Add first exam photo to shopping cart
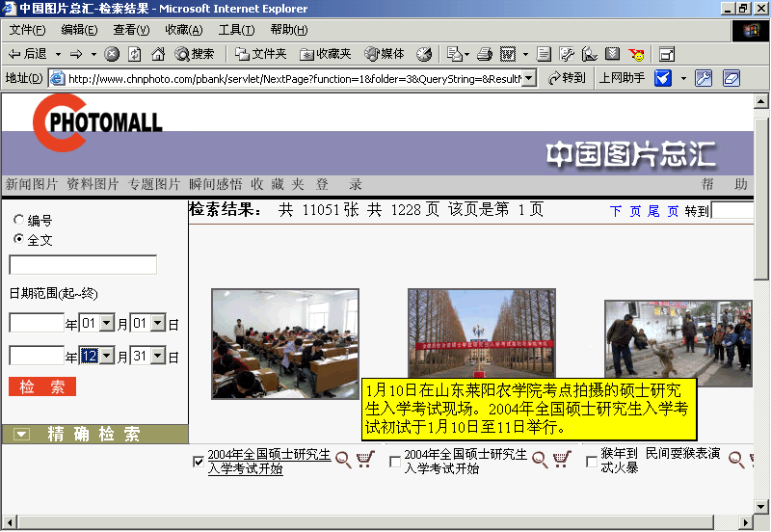The image size is (771, 532). click(365, 459)
